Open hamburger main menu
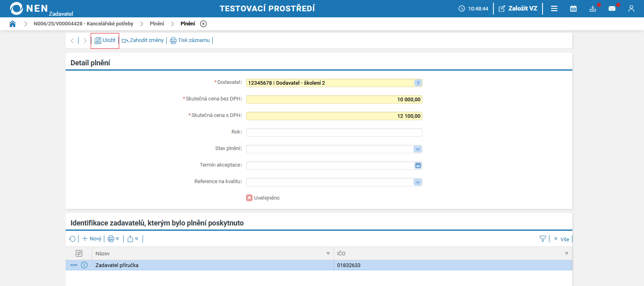 [554, 8]
